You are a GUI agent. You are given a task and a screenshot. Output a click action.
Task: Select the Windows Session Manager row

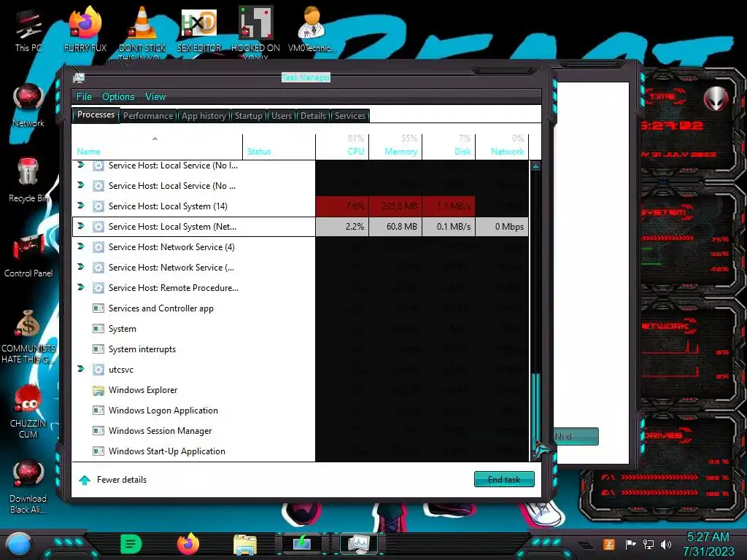click(x=300, y=431)
